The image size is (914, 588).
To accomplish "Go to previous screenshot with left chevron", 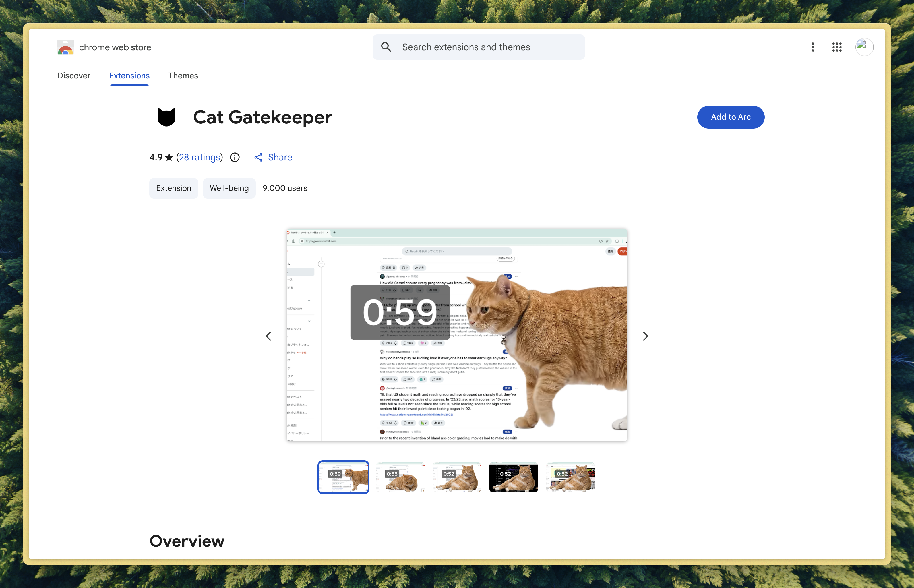I will (x=268, y=336).
